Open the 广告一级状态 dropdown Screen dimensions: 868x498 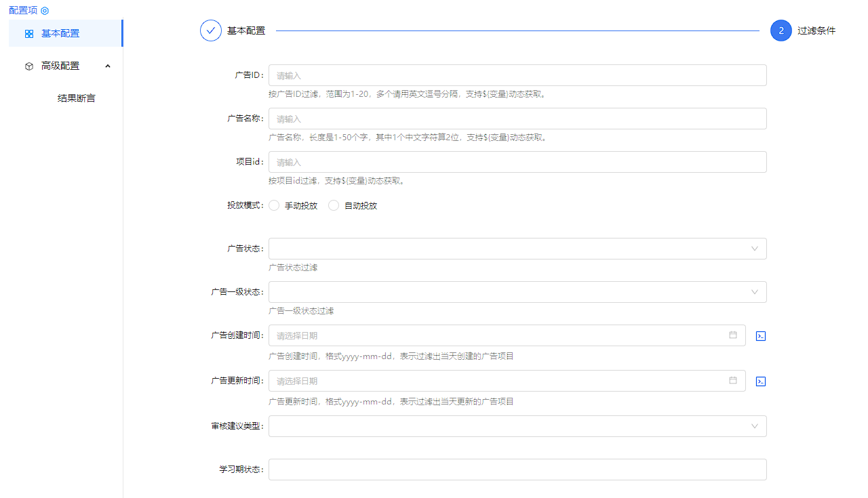517,292
